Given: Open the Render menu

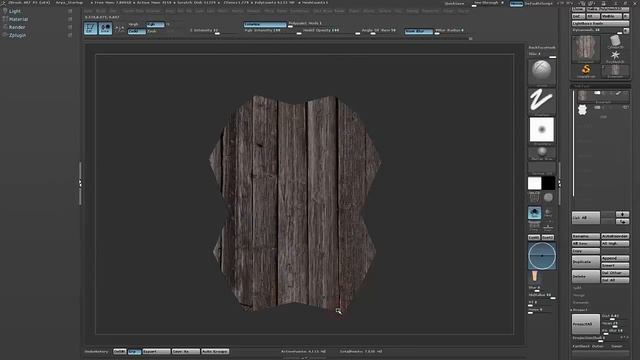Looking at the screenshot, I should click(17, 27).
